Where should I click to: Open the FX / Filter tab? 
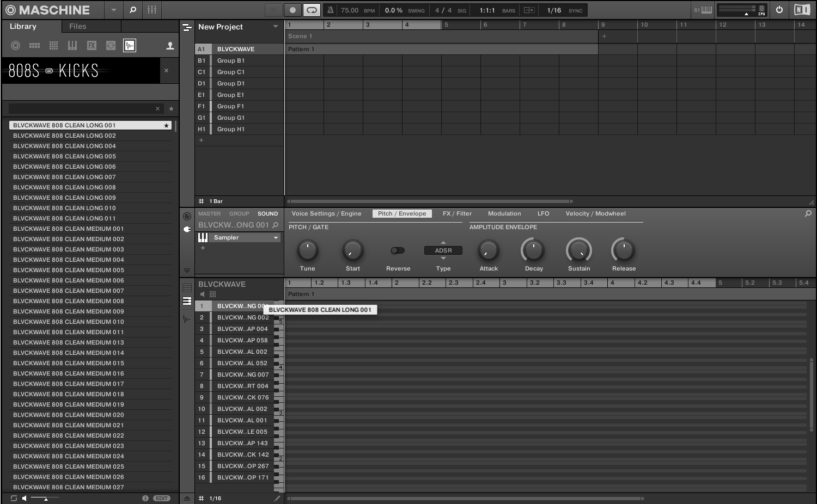coord(457,213)
